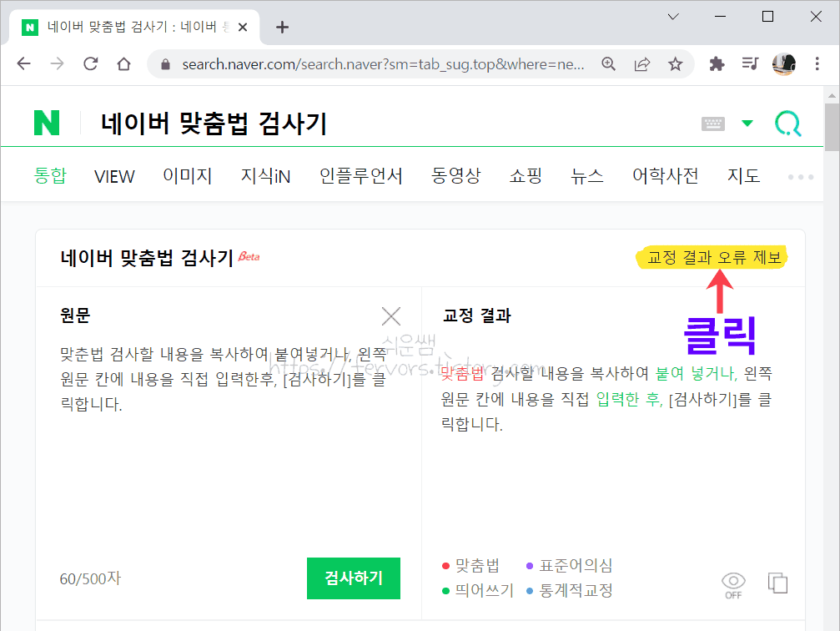This screenshot has height=631, width=840.
Task: Click the page vertical scrollbar thumb
Action: point(832,128)
